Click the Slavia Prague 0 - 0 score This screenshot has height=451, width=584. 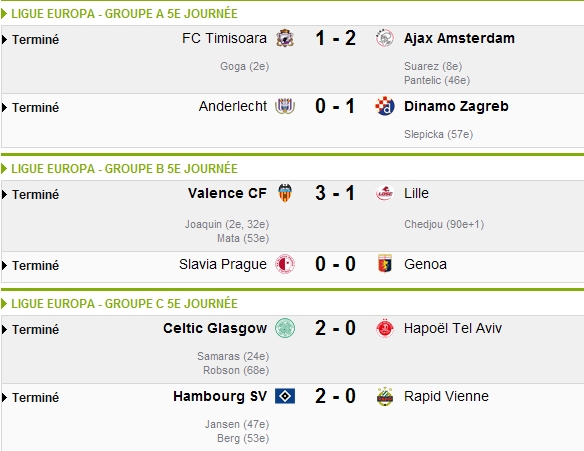pos(335,264)
